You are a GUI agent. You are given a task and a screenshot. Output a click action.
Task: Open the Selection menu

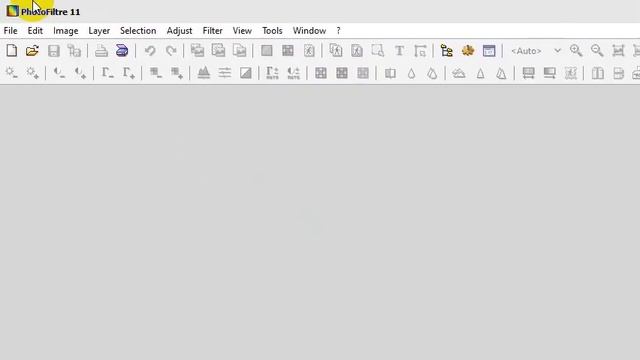click(x=138, y=31)
